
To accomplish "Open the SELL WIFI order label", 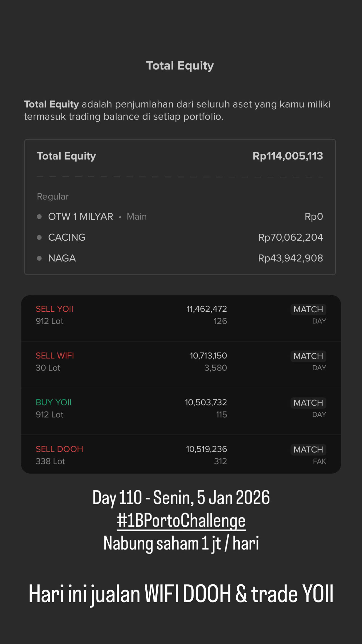I will coord(55,356).
